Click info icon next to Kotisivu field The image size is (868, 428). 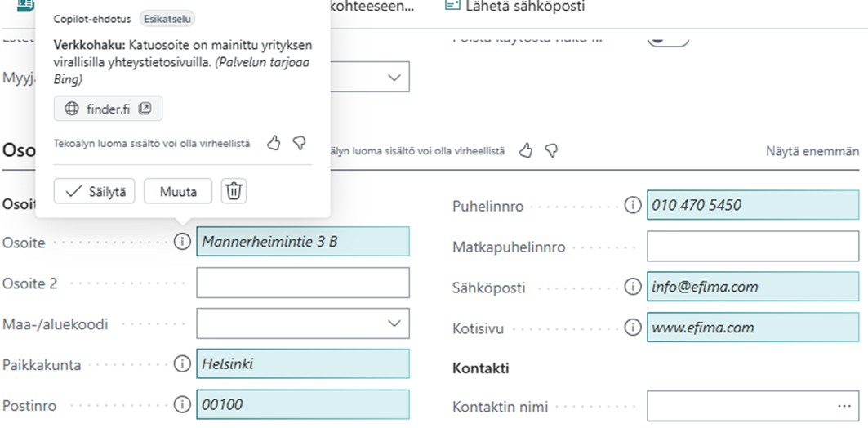[x=632, y=328]
